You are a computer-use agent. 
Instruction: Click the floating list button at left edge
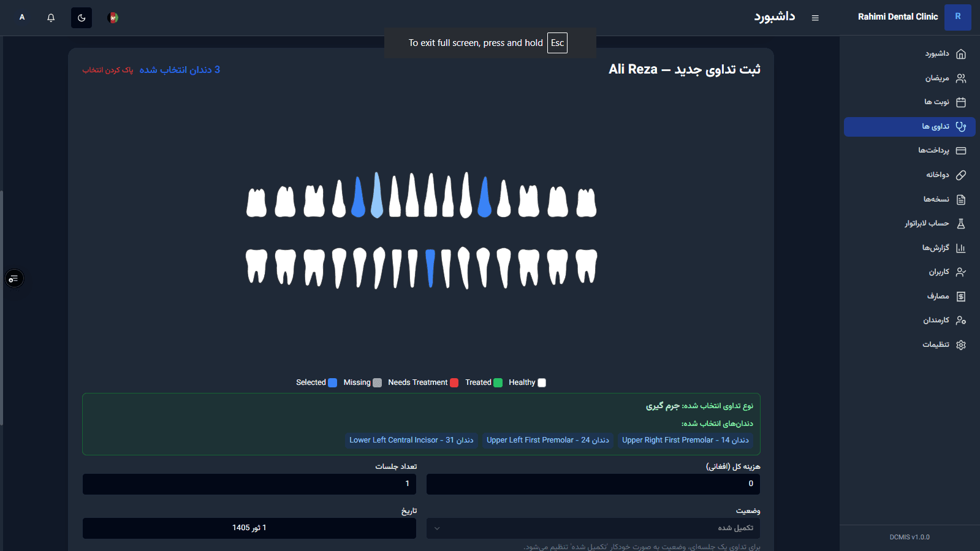click(x=14, y=278)
